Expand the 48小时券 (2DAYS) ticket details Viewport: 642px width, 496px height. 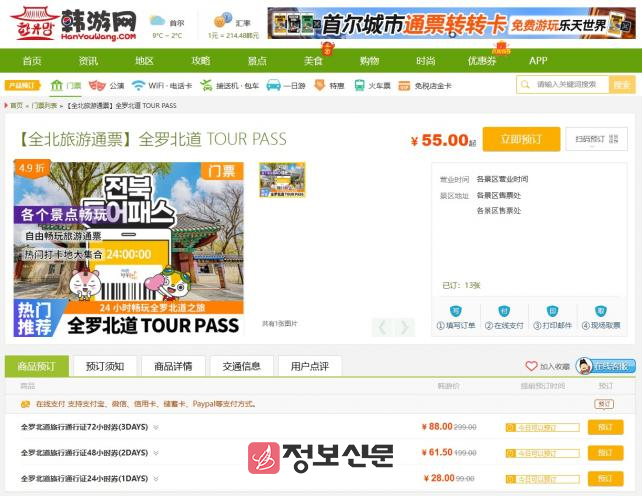[x=156, y=453]
